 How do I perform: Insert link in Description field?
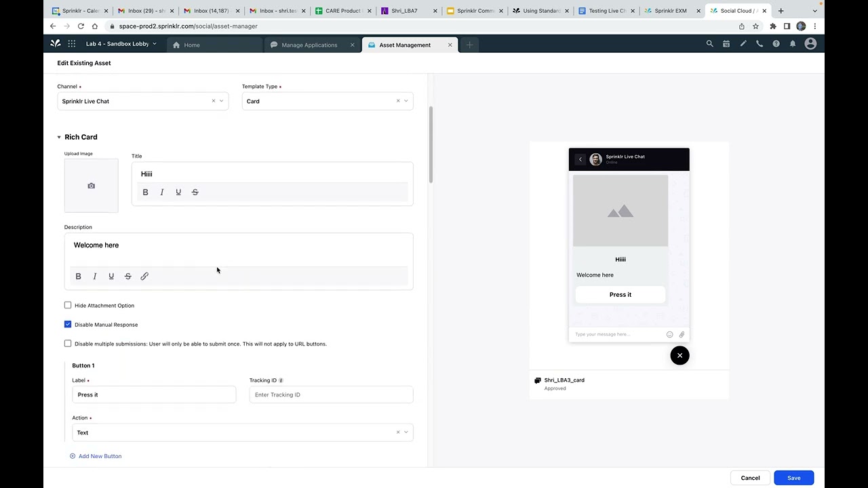pyautogui.click(x=144, y=277)
